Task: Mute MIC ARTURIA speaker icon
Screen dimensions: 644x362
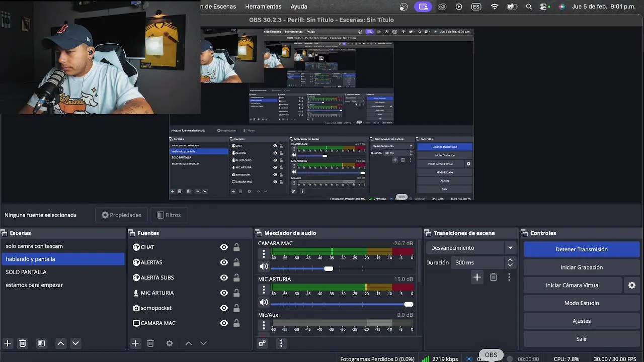Action: point(264,302)
